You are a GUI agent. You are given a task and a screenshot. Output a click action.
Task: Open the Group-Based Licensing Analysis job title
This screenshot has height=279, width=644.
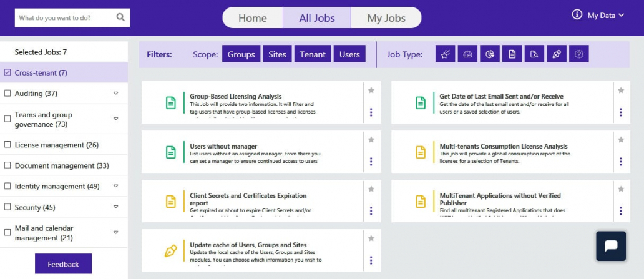235,97
